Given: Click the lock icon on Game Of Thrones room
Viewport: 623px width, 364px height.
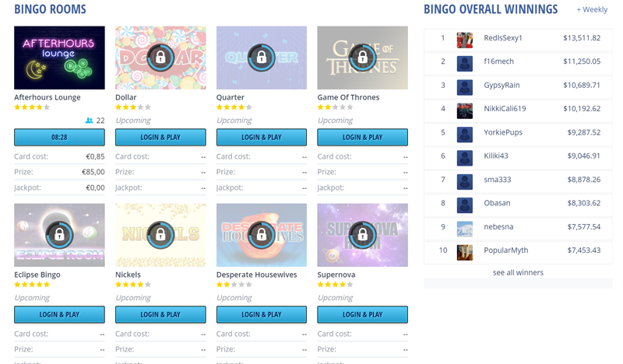Looking at the screenshot, I should (362, 56).
